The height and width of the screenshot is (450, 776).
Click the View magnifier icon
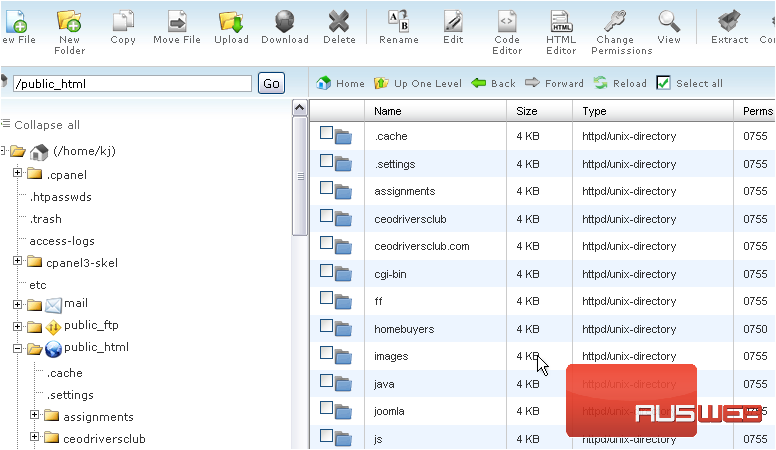[669, 22]
